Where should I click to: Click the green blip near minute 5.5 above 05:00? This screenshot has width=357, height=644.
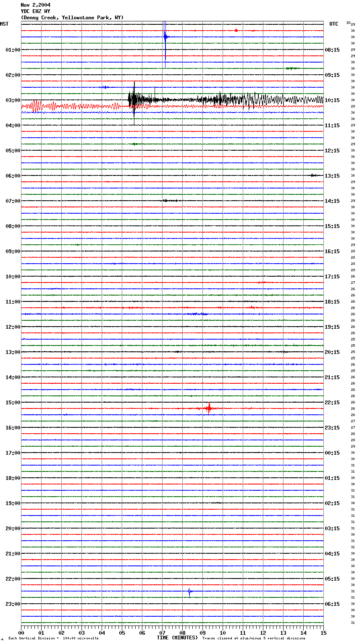135,144
